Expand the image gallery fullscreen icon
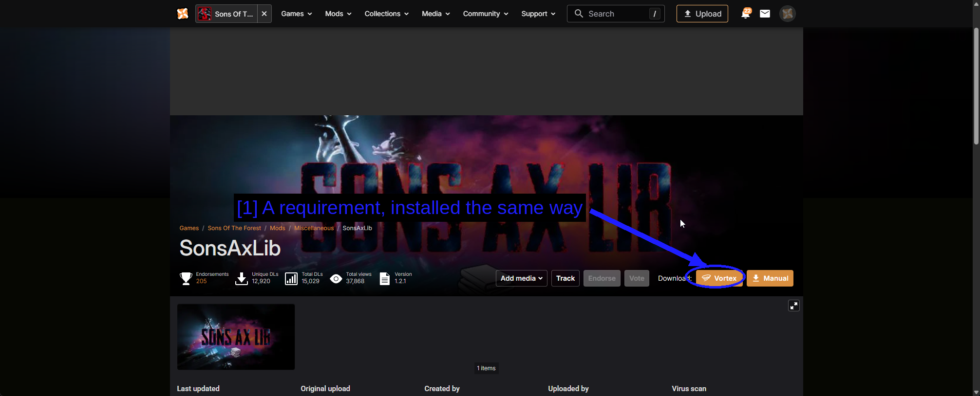 pyautogui.click(x=794, y=306)
